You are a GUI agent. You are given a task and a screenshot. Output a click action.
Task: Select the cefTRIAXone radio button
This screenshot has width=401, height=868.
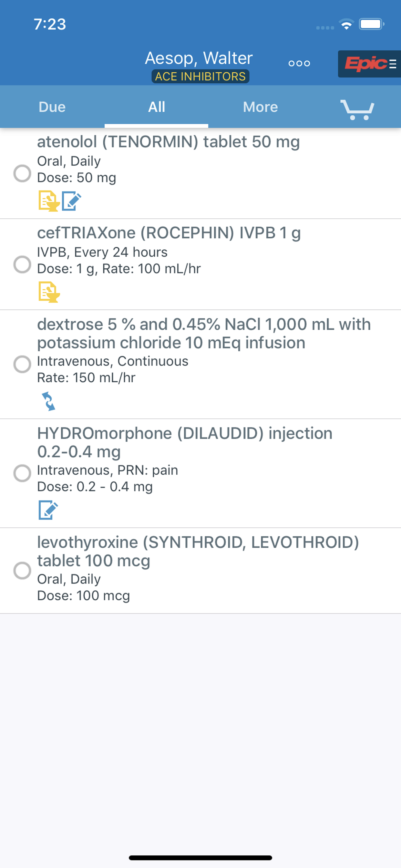tap(22, 264)
